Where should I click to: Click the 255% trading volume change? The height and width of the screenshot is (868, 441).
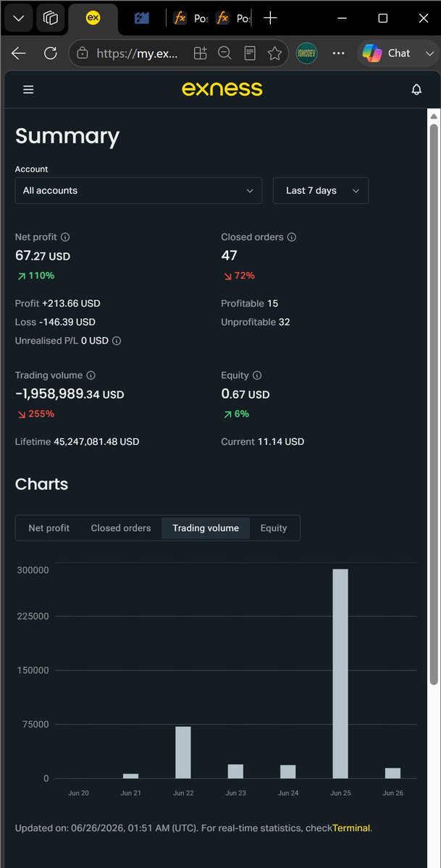[35, 414]
